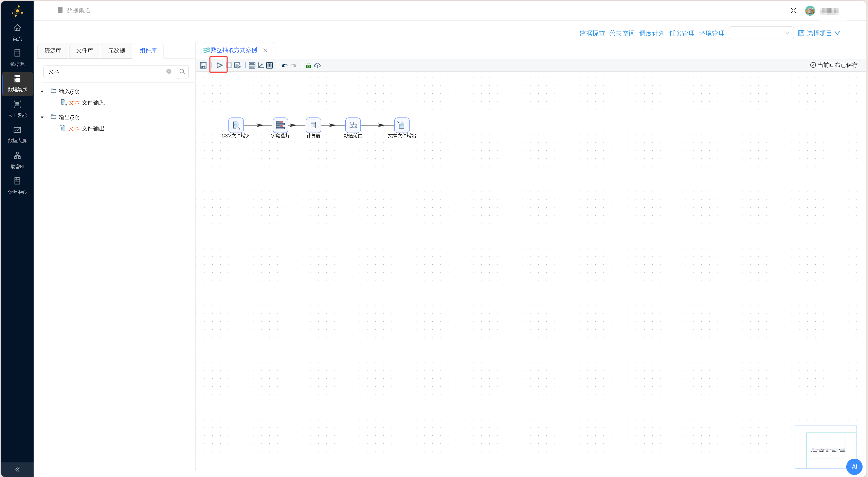Screen dimensions: 868x477
Task: Click the 数据集成 breadcrumb title
Action: (78, 11)
